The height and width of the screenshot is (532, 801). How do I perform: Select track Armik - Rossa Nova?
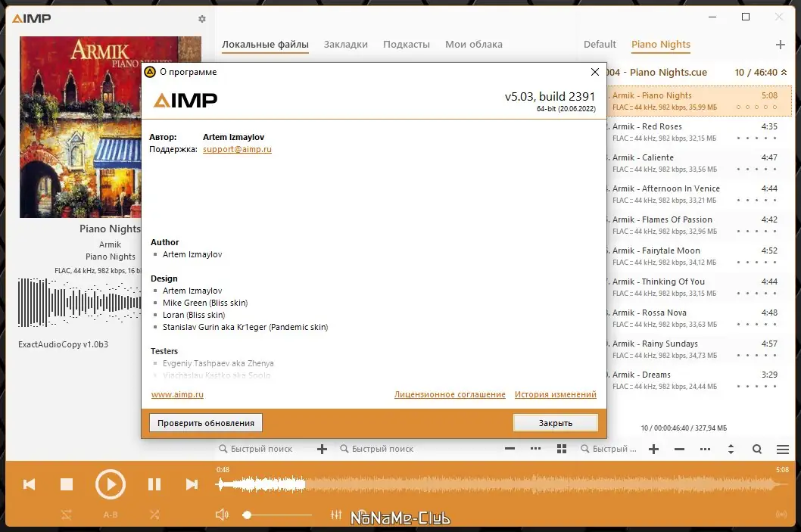tap(699, 318)
